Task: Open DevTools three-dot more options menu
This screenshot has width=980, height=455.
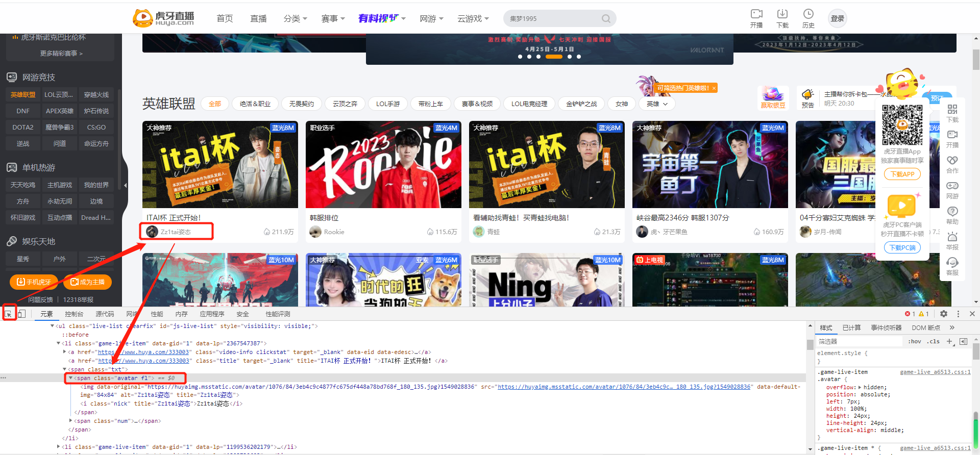Action: pos(958,314)
